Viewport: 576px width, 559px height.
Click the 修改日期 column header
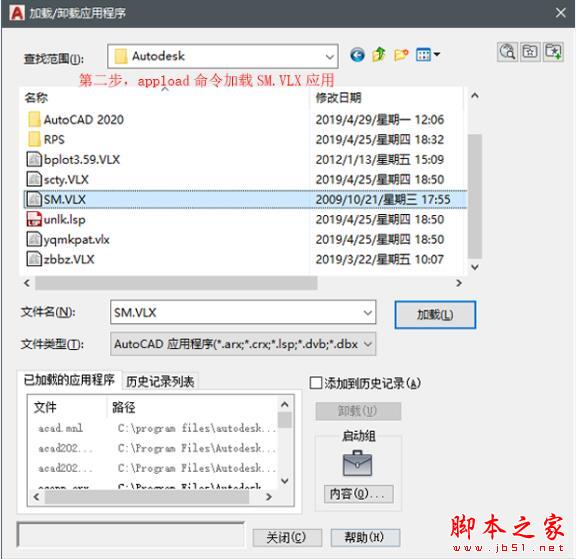(386, 97)
